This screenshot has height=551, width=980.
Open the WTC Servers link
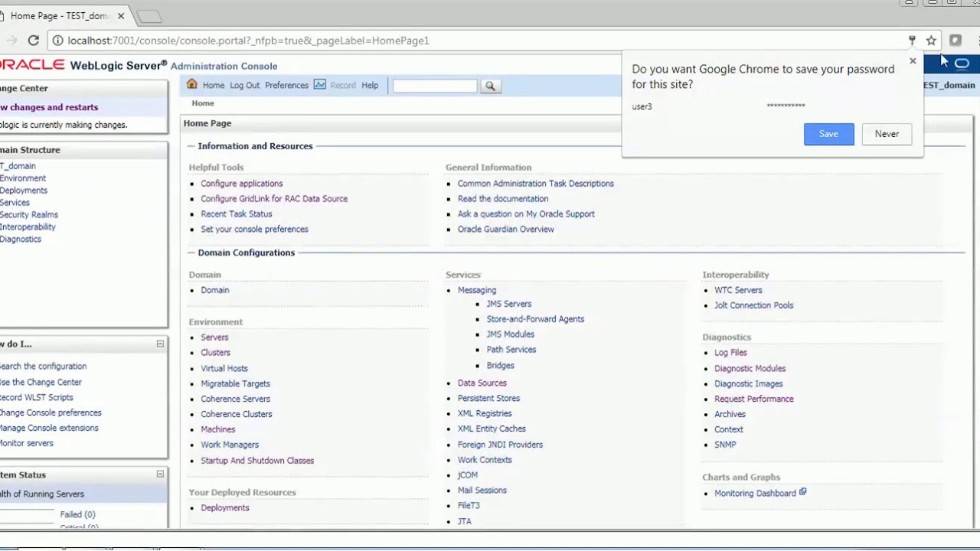click(738, 290)
